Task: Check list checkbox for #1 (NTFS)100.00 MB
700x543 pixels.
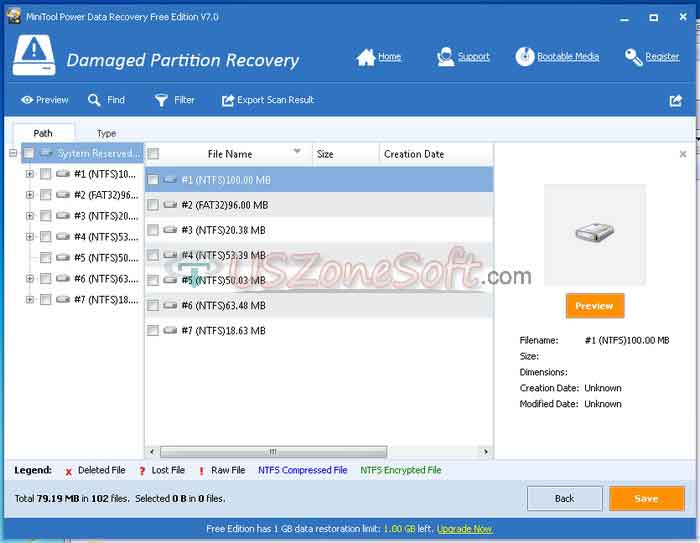Action: [153, 180]
